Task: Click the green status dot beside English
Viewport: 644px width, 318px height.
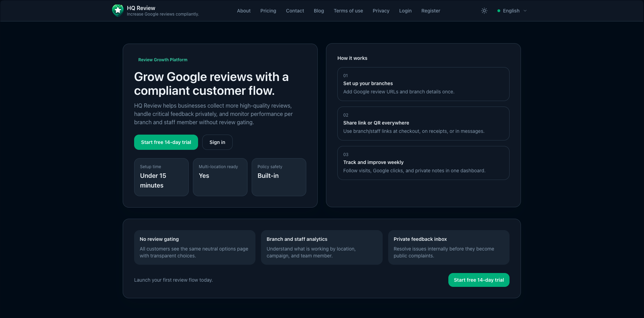Action: click(x=499, y=11)
